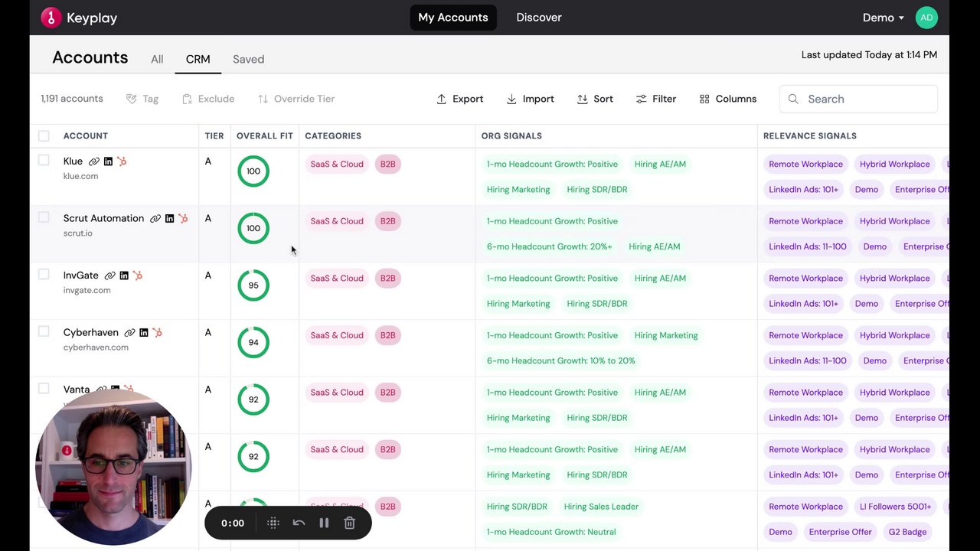Select the Saved tab

(x=248, y=59)
